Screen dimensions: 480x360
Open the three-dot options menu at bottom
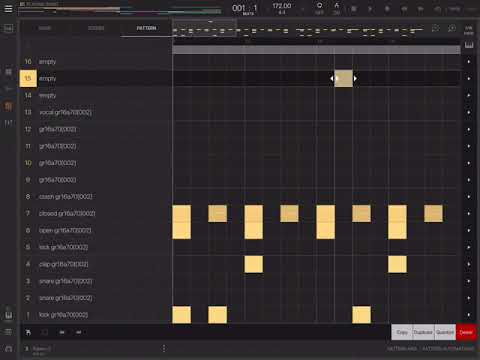pos(164,348)
